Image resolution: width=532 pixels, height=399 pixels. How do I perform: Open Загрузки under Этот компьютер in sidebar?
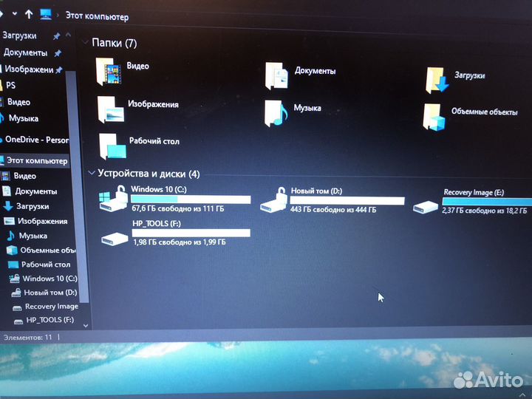(x=33, y=206)
